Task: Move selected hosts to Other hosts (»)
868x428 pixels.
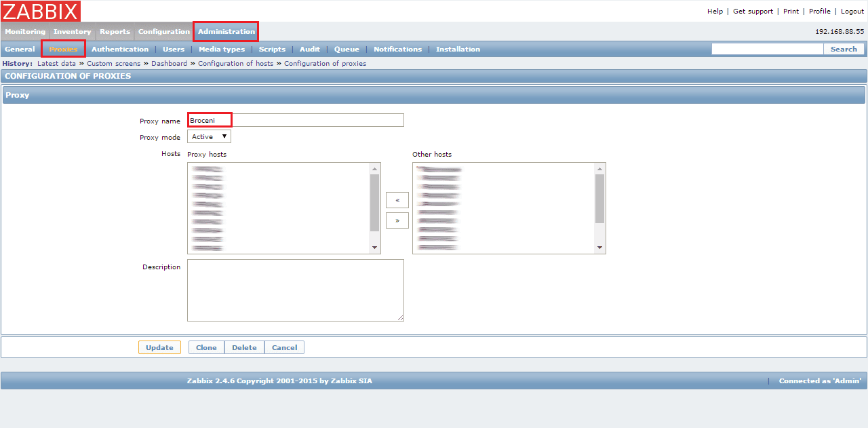Action: 397,220
